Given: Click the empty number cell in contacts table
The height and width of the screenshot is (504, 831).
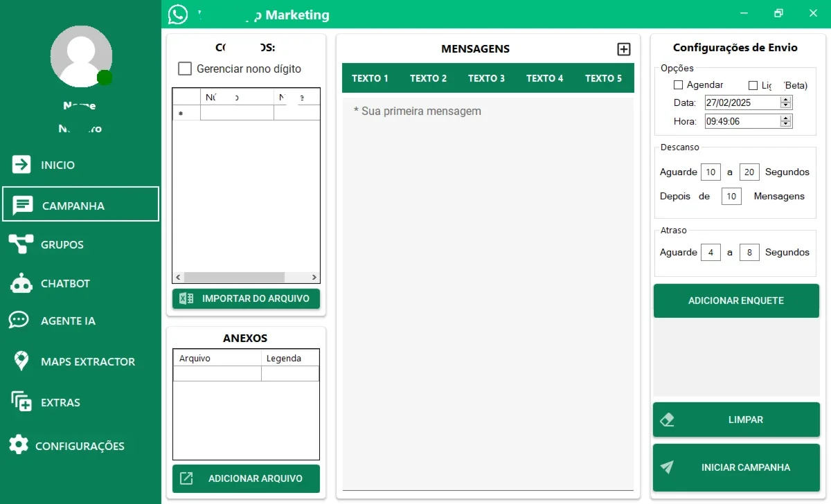Looking at the screenshot, I should point(237,113).
